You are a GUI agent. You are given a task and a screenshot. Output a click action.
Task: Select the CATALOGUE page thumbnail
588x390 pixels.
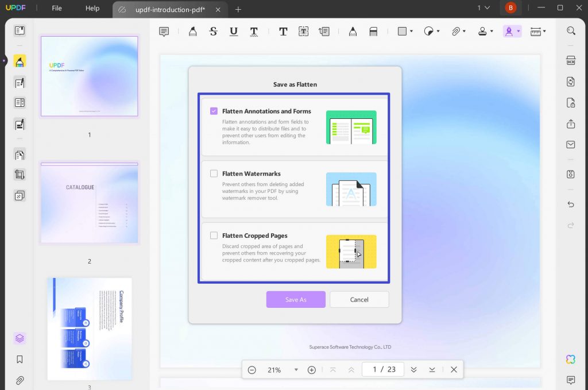tap(89, 202)
